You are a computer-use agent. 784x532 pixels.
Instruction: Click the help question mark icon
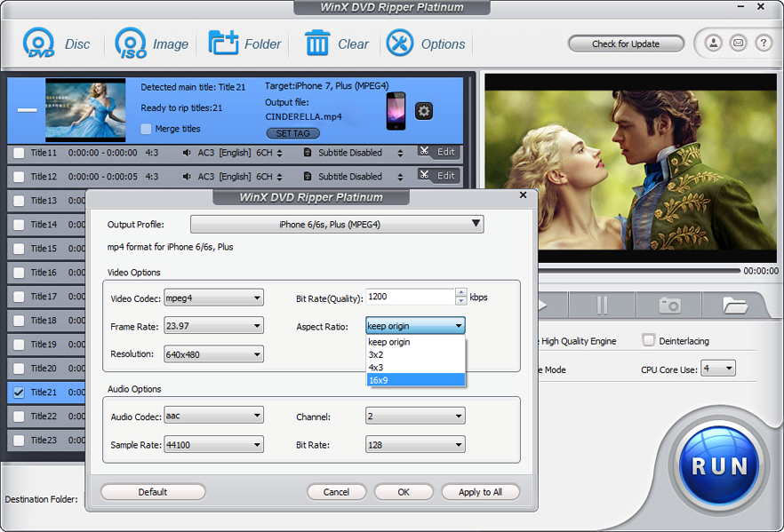click(x=763, y=44)
